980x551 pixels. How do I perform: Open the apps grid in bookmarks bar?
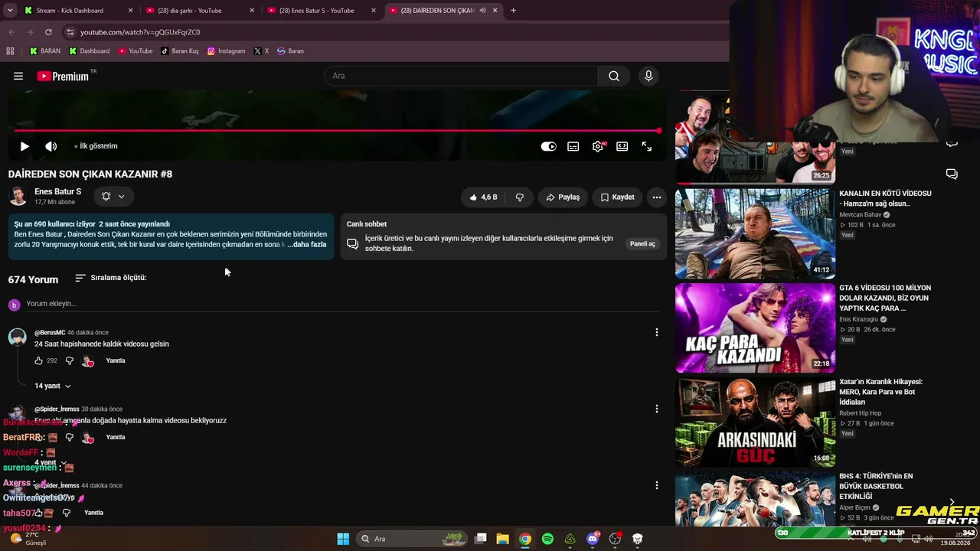[10, 51]
